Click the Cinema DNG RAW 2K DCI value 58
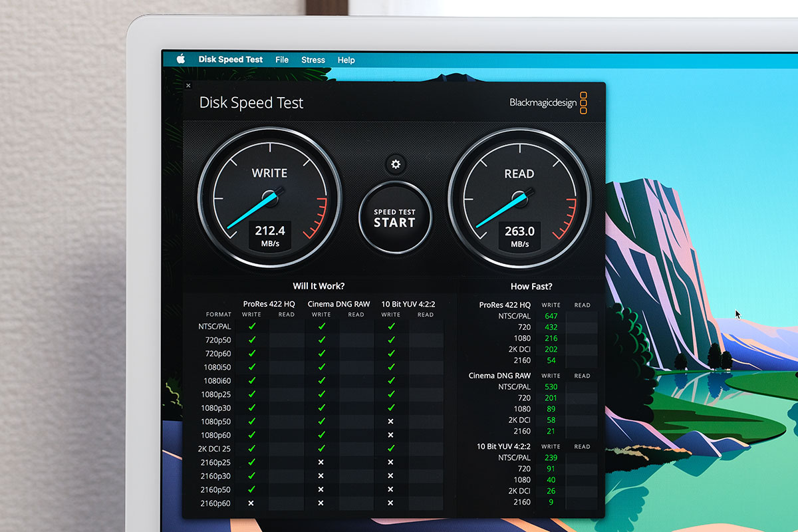 pyautogui.click(x=551, y=420)
